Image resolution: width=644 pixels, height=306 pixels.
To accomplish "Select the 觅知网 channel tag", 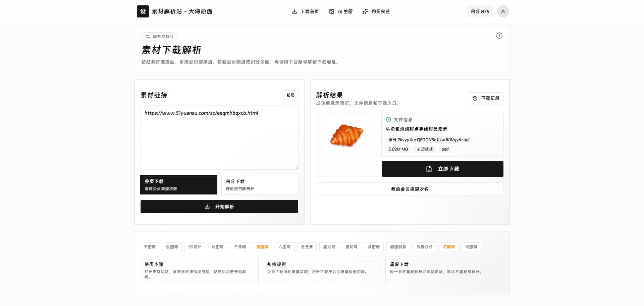I will [351, 247].
